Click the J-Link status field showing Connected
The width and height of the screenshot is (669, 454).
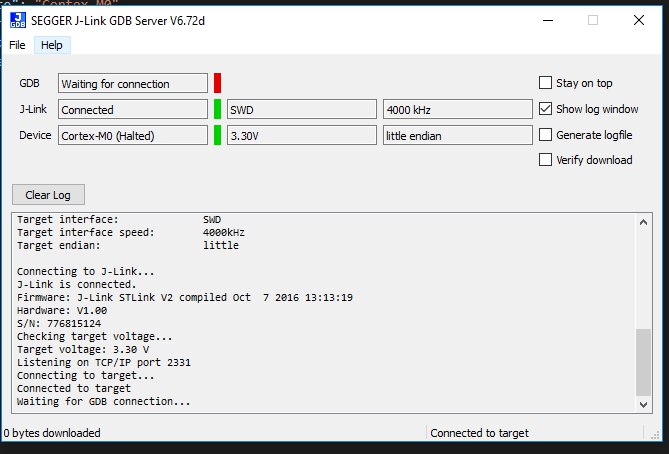pyautogui.click(x=133, y=109)
